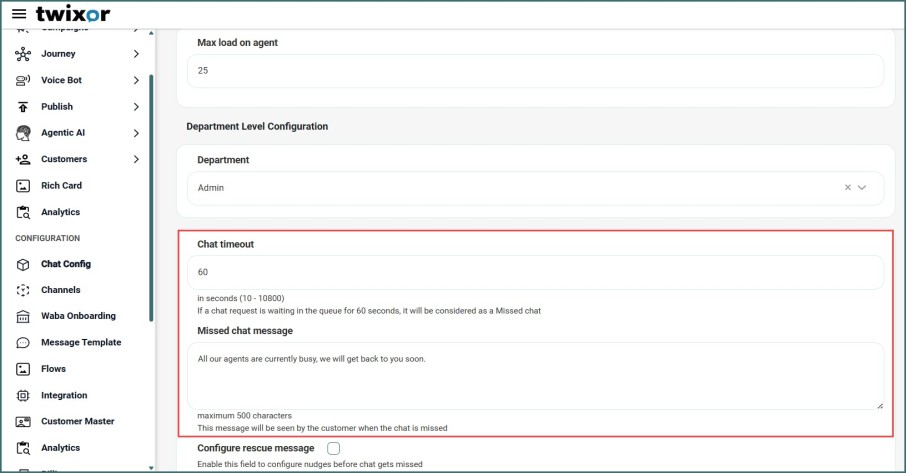Expand the Customers submenu chevron
The image size is (906, 473).
pyautogui.click(x=136, y=159)
